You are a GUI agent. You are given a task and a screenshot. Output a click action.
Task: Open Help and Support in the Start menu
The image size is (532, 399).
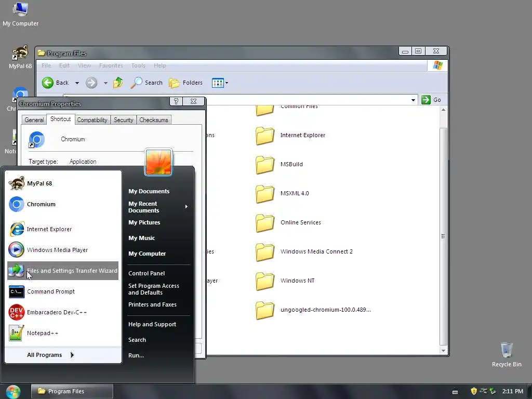point(152,324)
